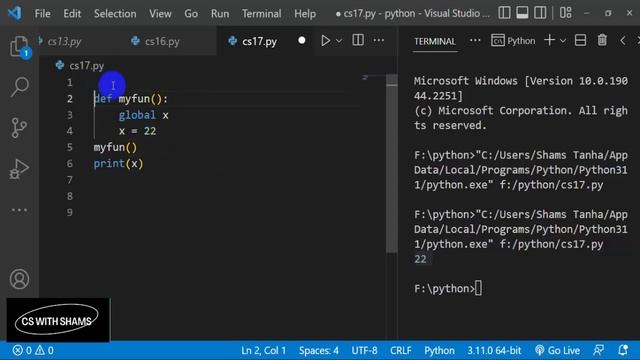
Task: Open the Edit menu
Action: [72, 13]
